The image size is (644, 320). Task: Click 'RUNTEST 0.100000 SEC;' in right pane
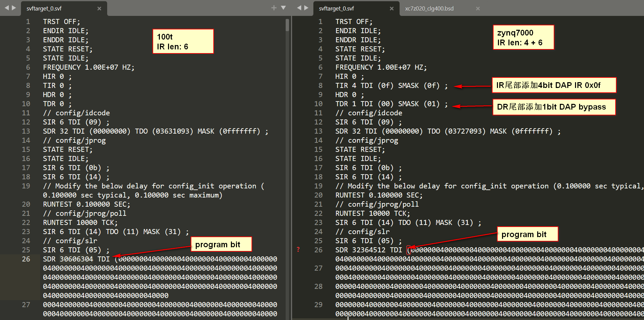pyautogui.click(x=379, y=196)
